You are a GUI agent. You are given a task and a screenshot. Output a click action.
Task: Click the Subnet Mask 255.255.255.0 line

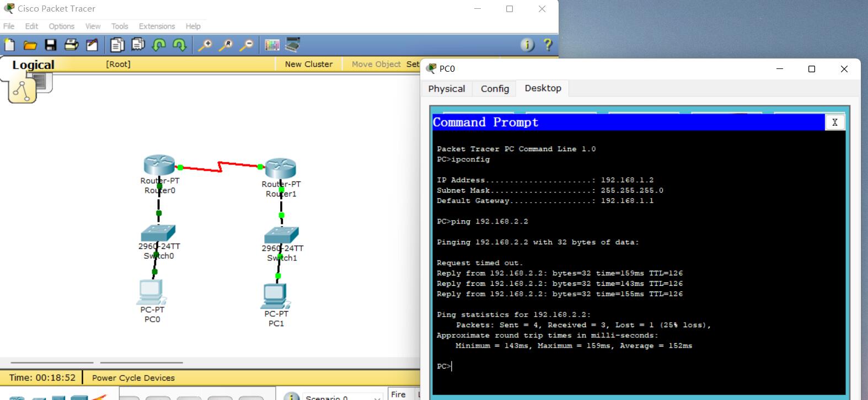pos(550,190)
